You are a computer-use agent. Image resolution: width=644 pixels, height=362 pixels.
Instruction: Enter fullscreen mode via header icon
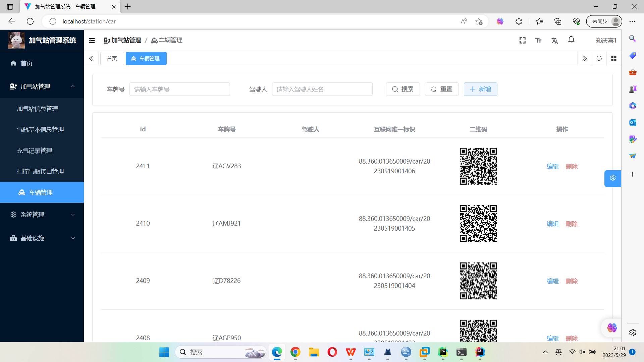[x=522, y=41]
